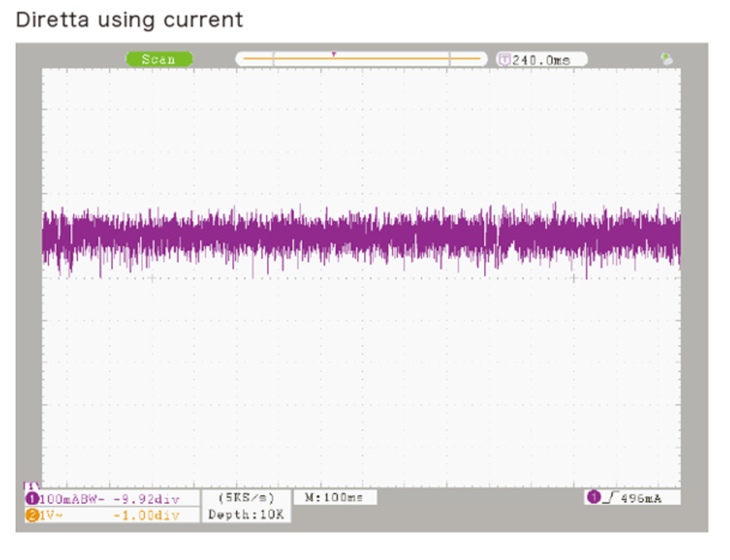Click the -1.00div channel 2 offset value
The image size is (730, 560).
[x=147, y=515]
